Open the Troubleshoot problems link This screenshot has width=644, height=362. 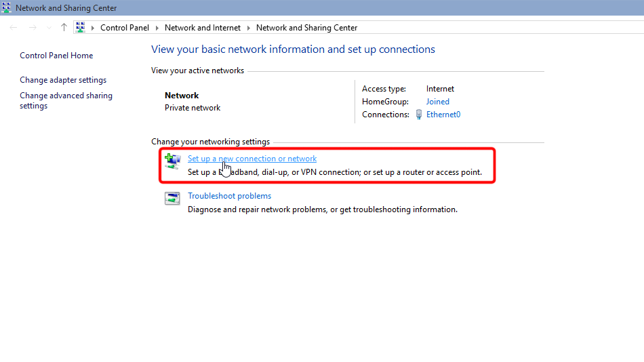[x=229, y=196]
